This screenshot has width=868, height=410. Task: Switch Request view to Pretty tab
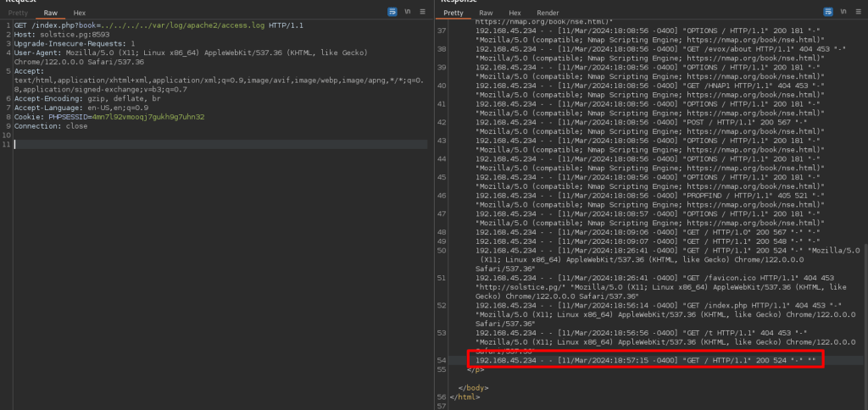19,14
